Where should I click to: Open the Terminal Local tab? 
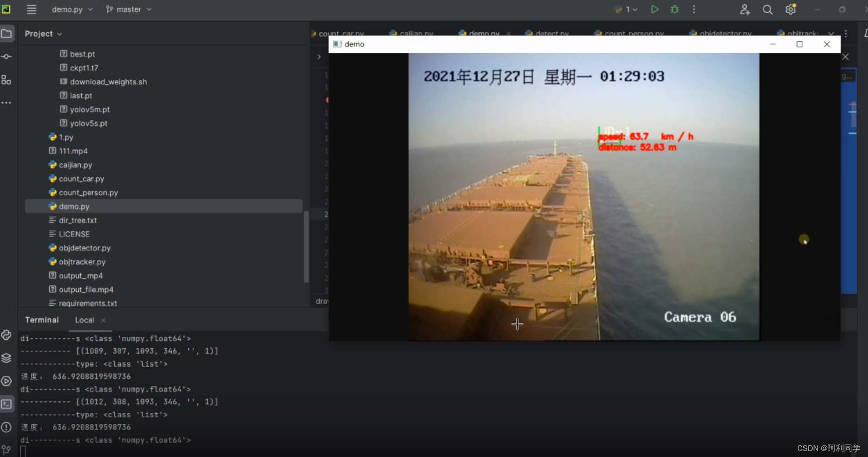tap(84, 319)
